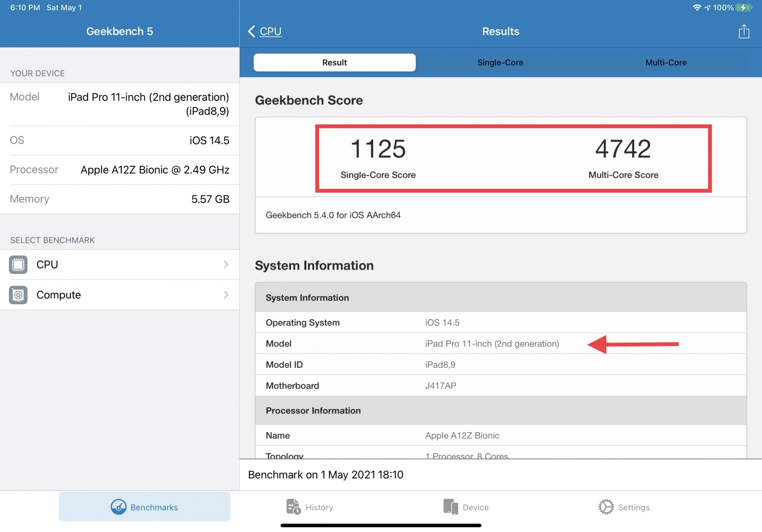The image size is (762, 532).
Task: Expand the Compute benchmark row chevron
Action: [x=226, y=295]
